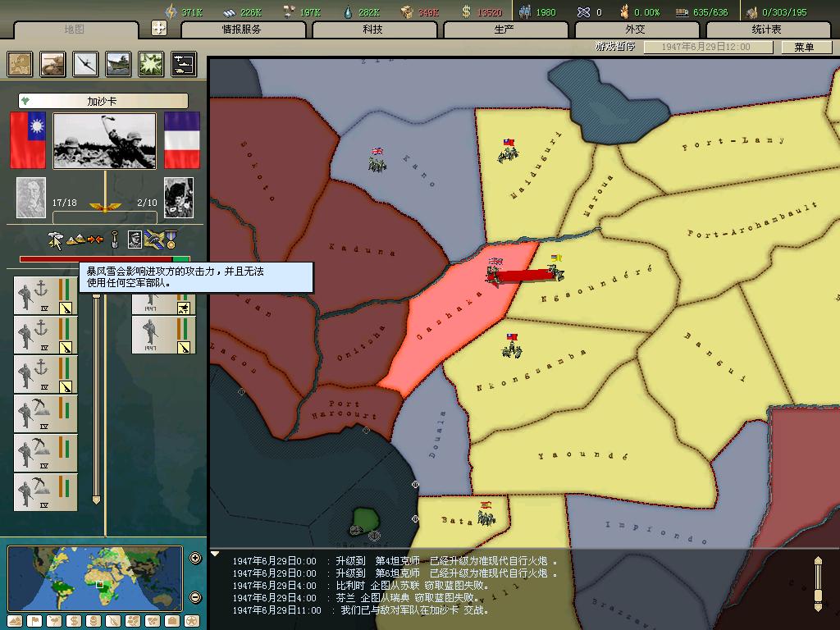
Task: Click the shovel dig-in modifier icon
Action: pos(115,239)
